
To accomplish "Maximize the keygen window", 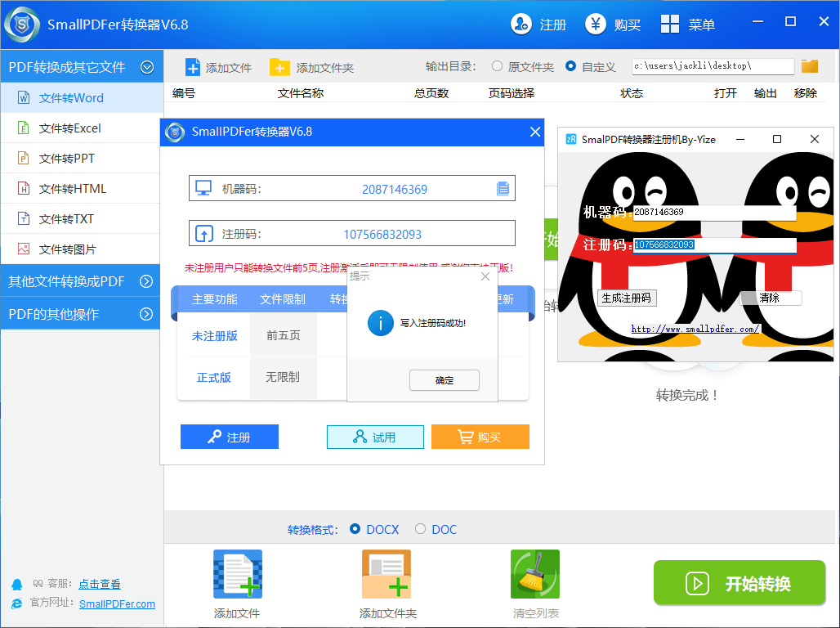I will pyautogui.click(x=777, y=139).
